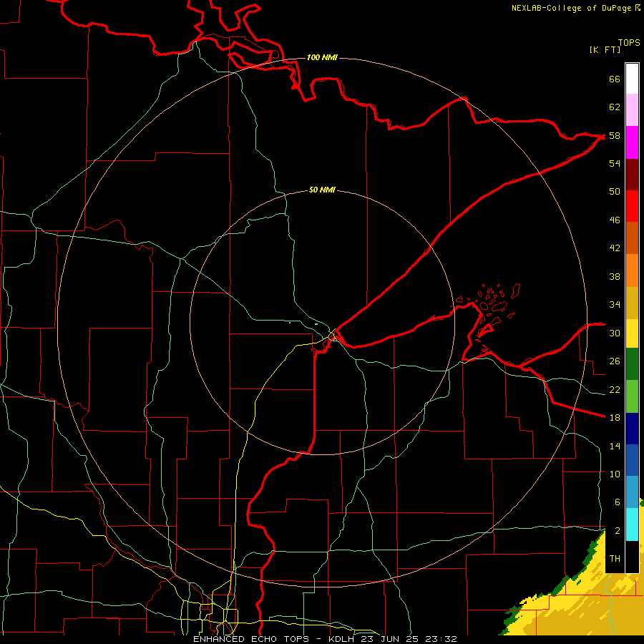Select the light pink legend swatch
644x644 pixels.
point(632,109)
